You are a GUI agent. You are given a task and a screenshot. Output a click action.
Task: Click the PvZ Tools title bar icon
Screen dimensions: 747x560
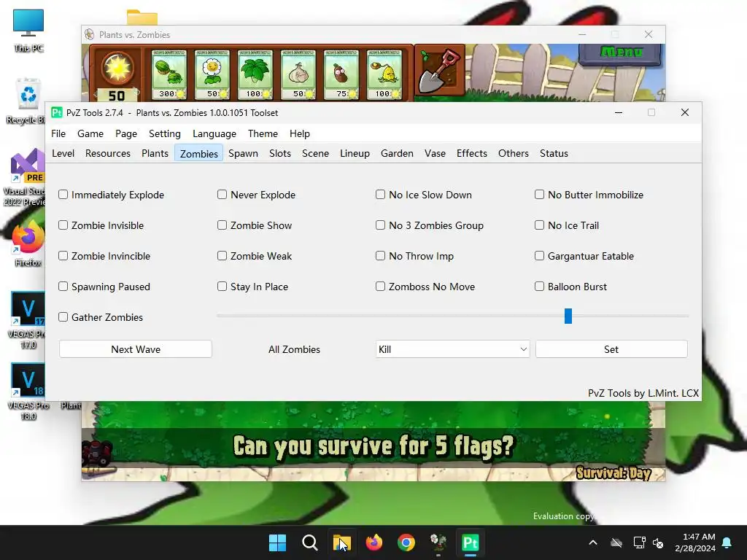click(x=57, y=112)
